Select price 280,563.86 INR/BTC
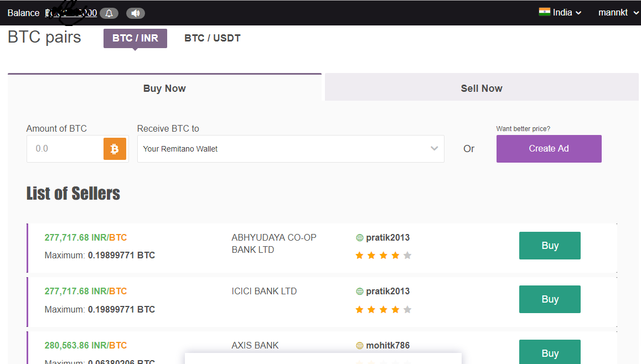This screenshot has height=364, width=641. [x=85, y=345]
